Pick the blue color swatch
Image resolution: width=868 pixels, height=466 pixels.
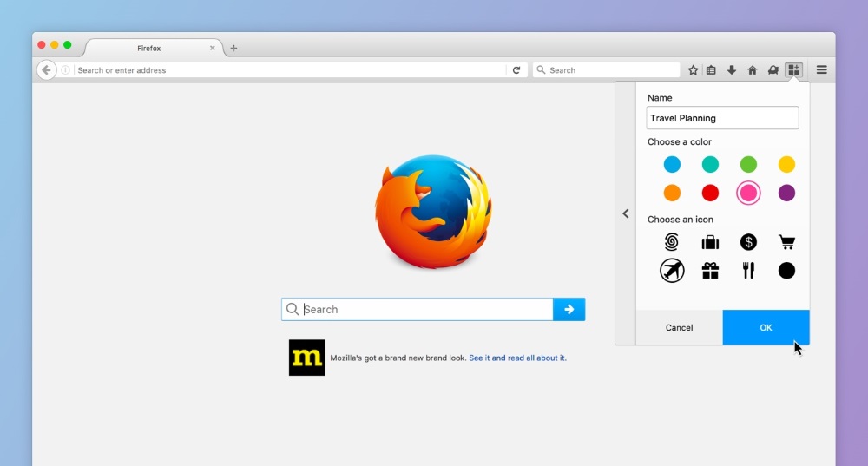click(x=672, y=164)
